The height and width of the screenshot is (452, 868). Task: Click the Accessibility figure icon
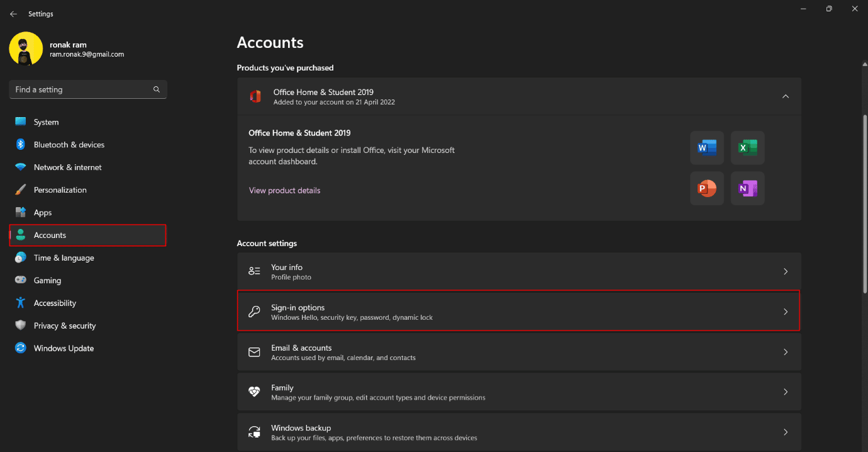pyautogui.click(x=21, y=303)
